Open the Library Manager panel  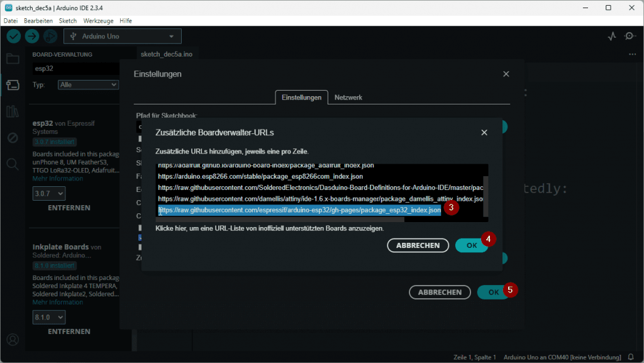pos(13,111)
